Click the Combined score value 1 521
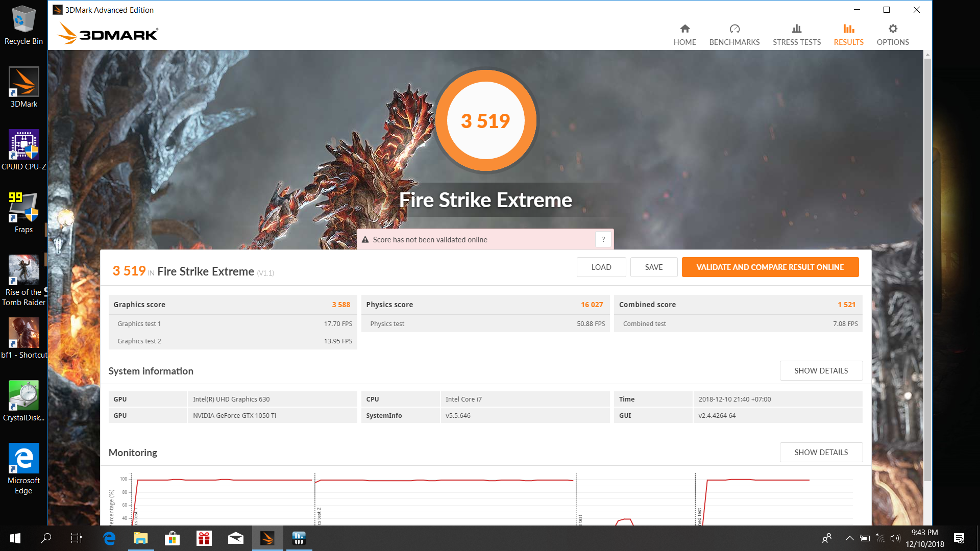This screenshot has height=551, width=980. [x=846, y=305]
